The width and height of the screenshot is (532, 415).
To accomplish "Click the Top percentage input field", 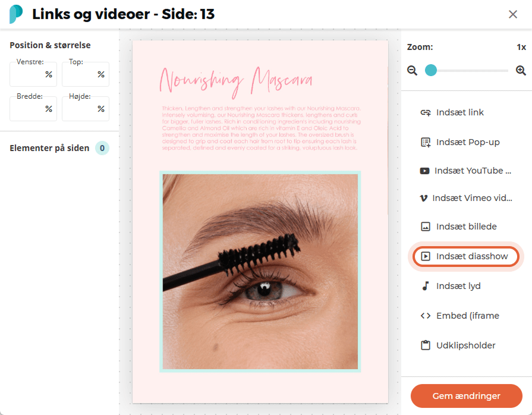I will point(86,74).
